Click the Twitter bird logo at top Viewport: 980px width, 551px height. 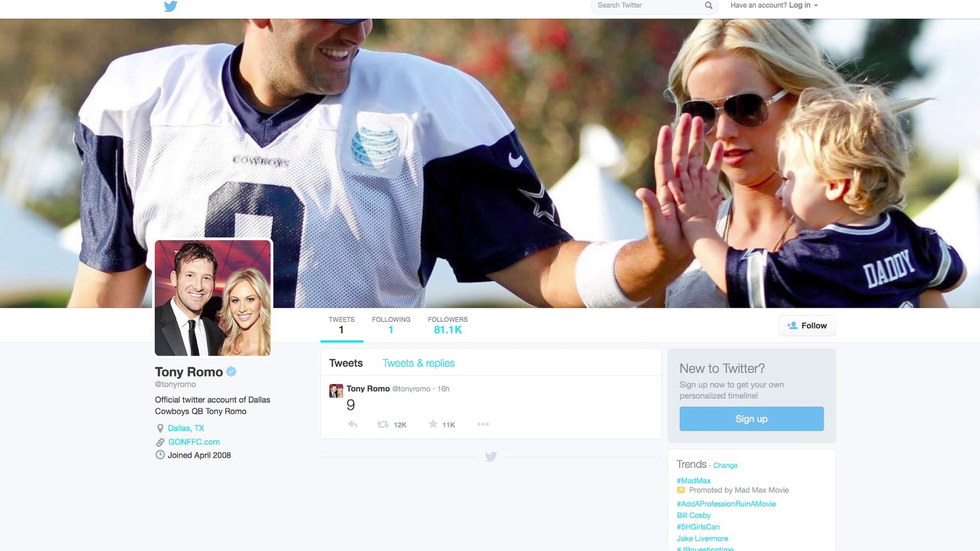tap(170, 6)
